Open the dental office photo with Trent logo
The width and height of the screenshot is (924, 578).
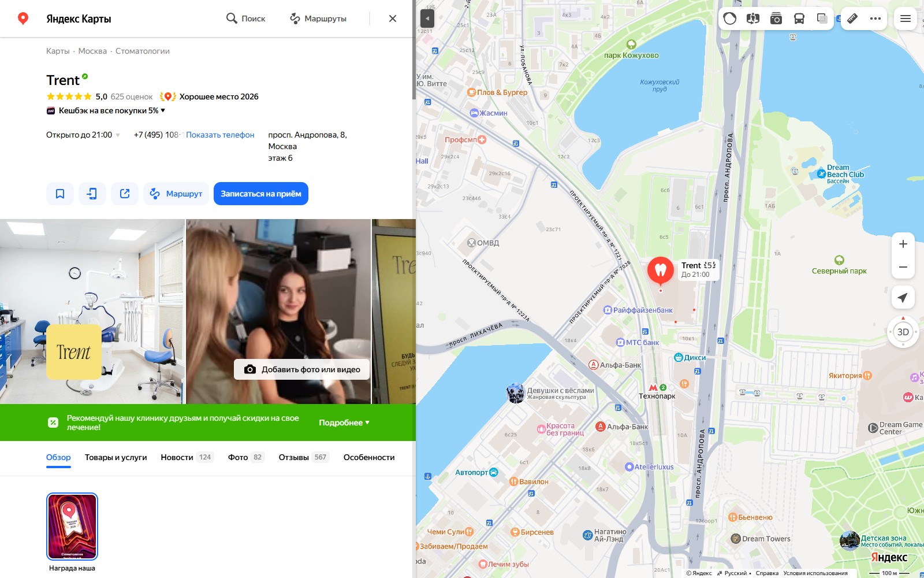coord(92,311)
